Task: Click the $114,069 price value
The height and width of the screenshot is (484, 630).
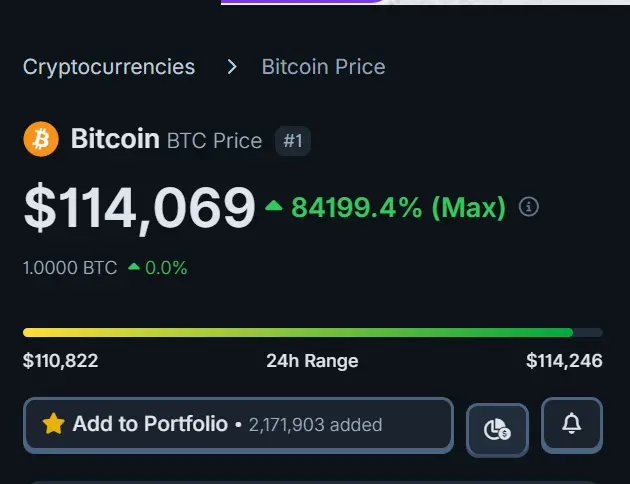Action: 139,208
